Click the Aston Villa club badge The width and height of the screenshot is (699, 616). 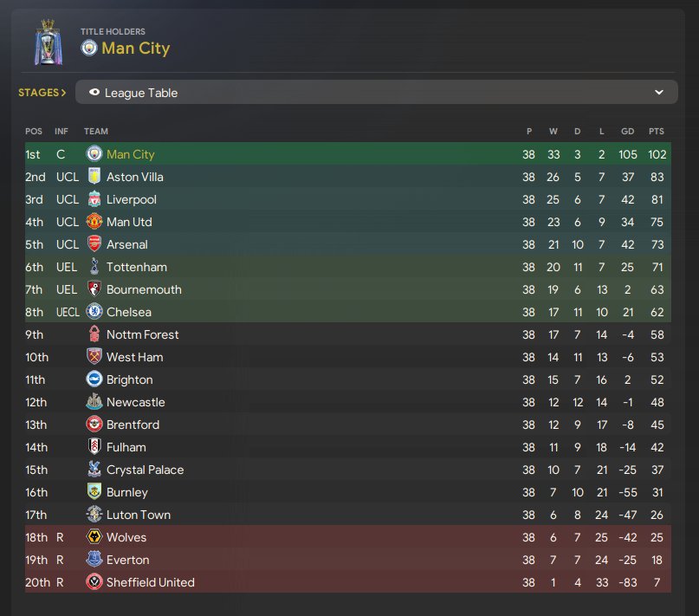[x=94, y=177]
